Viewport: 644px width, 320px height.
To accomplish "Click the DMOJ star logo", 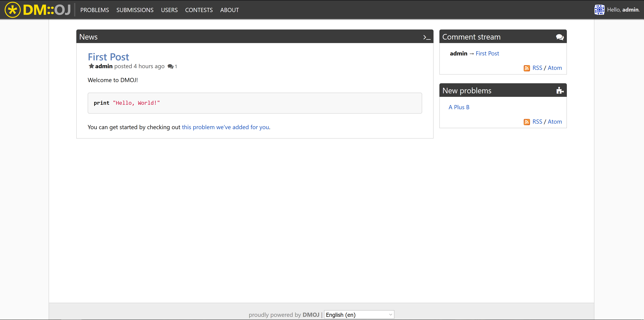I will [12, 10].
